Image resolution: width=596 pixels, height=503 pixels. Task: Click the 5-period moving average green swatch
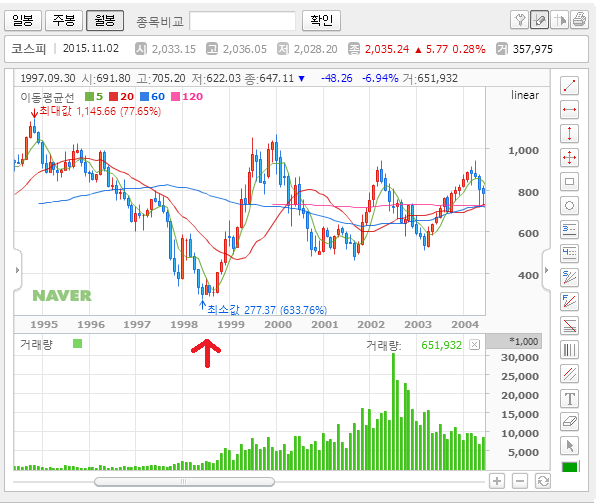(x=89, y=97)
